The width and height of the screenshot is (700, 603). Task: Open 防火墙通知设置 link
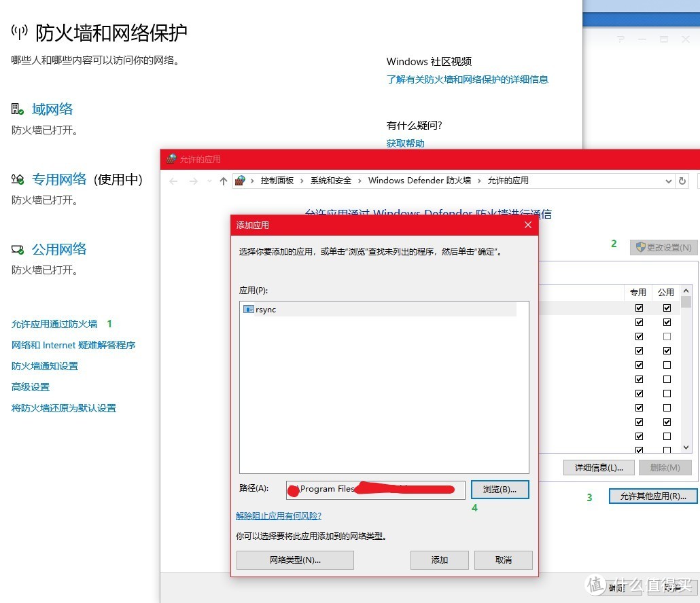[45, 366]
